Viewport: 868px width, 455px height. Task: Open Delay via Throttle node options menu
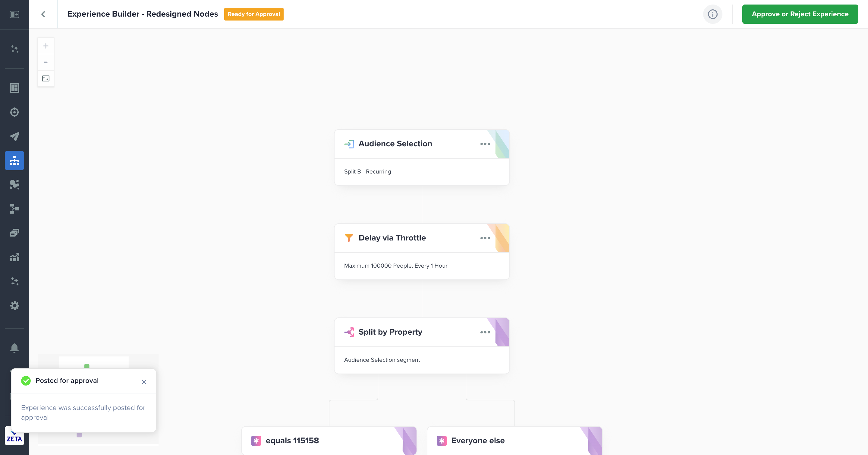click(485, 238)
